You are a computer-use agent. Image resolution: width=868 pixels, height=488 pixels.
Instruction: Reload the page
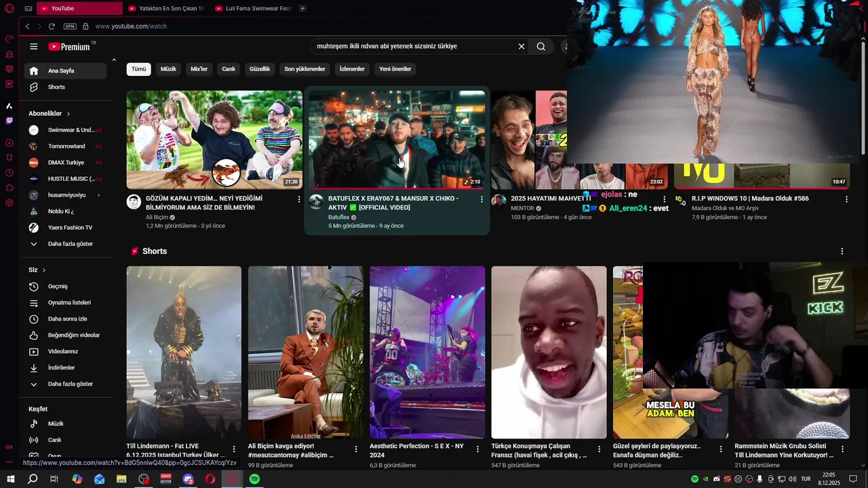pos(52,26)
